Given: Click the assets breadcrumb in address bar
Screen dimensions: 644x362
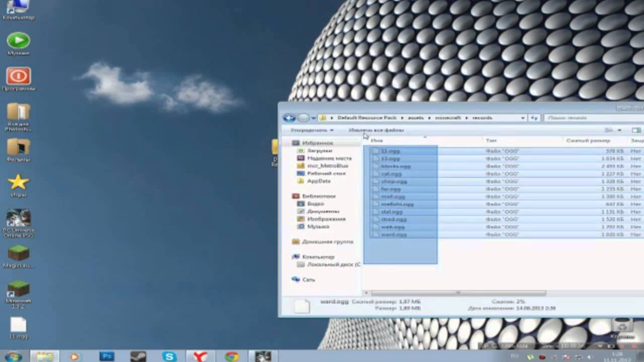Looking at the screenshot, I should 416,118.
